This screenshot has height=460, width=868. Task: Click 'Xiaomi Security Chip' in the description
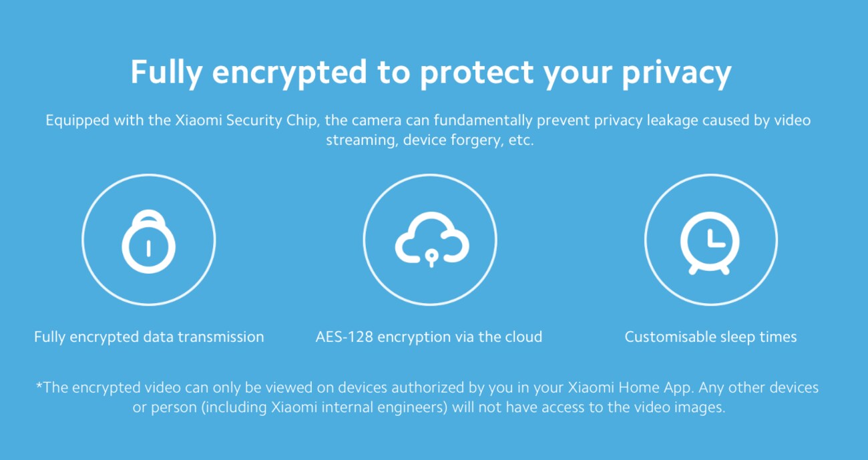pyautogui.click(x=246, y=121)
